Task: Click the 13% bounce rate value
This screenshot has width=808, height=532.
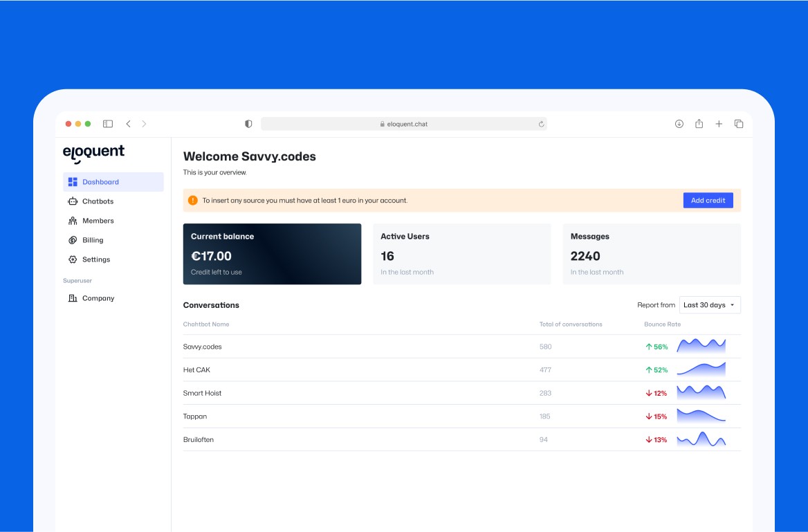Action: [x=660, y=440]
